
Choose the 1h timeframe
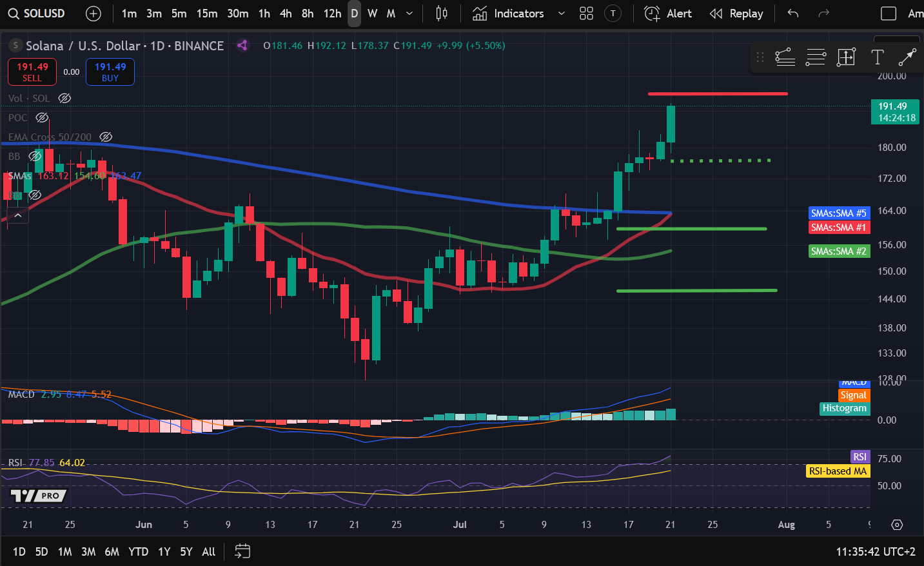pos(264,14)
